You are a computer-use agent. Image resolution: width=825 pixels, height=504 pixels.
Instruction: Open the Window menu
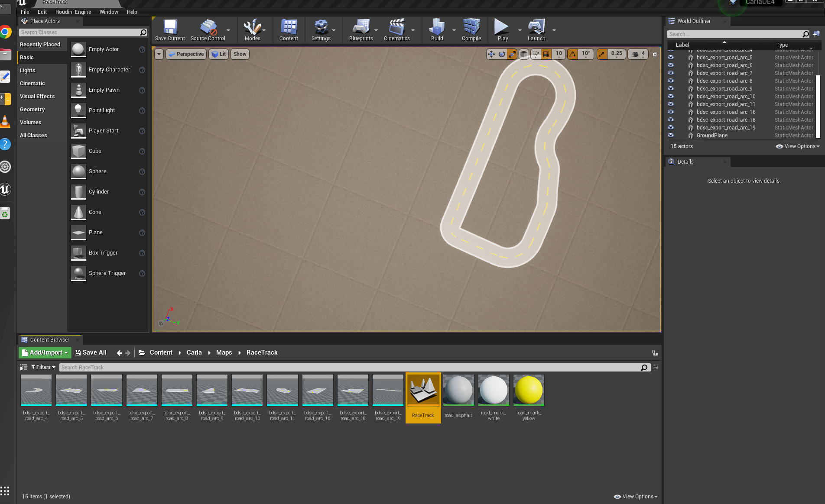[109, 12]
